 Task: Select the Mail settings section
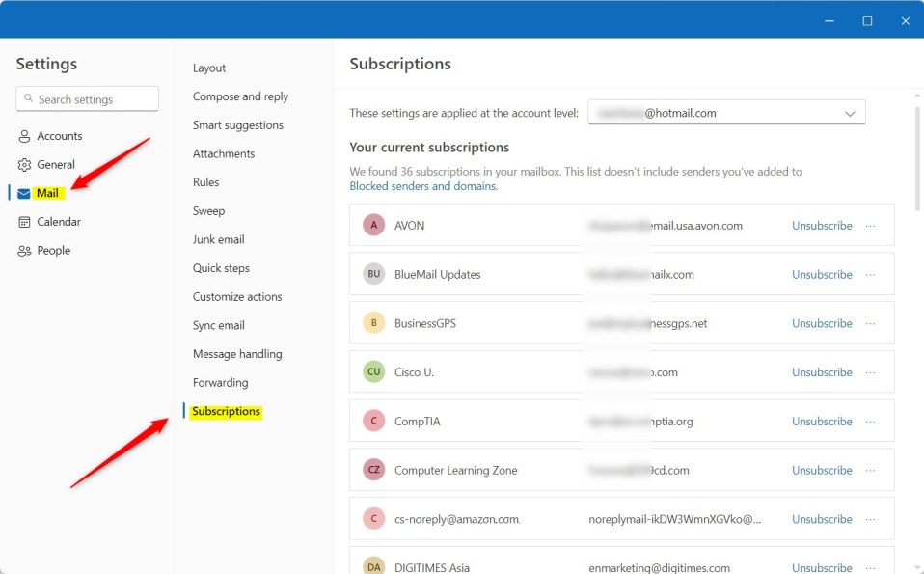tap(47, 193)
